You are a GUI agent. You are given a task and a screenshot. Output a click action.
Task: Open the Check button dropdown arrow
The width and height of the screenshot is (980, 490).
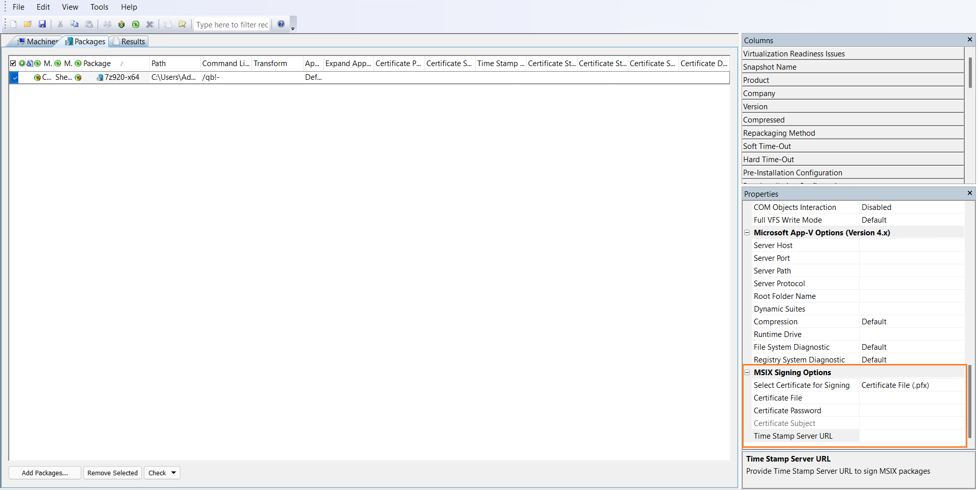point(173,473)
